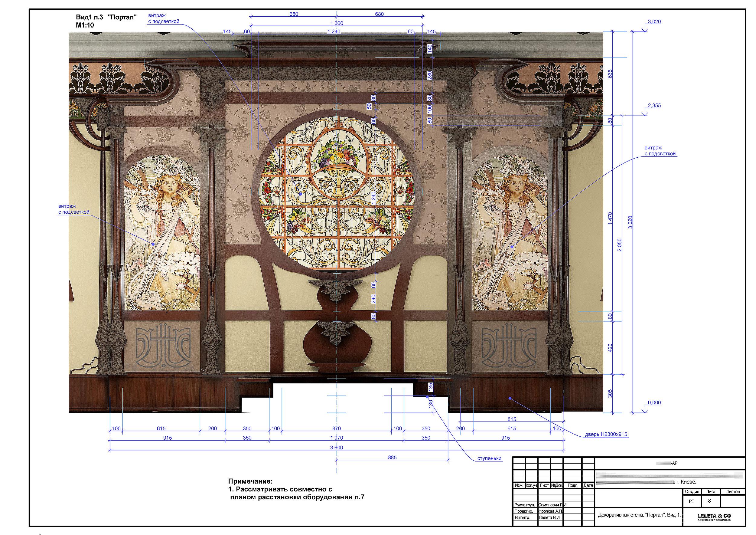The height and width of the screenshot is (535, 756).
Task: Click the '305' plinth height dimension
Action: pos(610,394)
